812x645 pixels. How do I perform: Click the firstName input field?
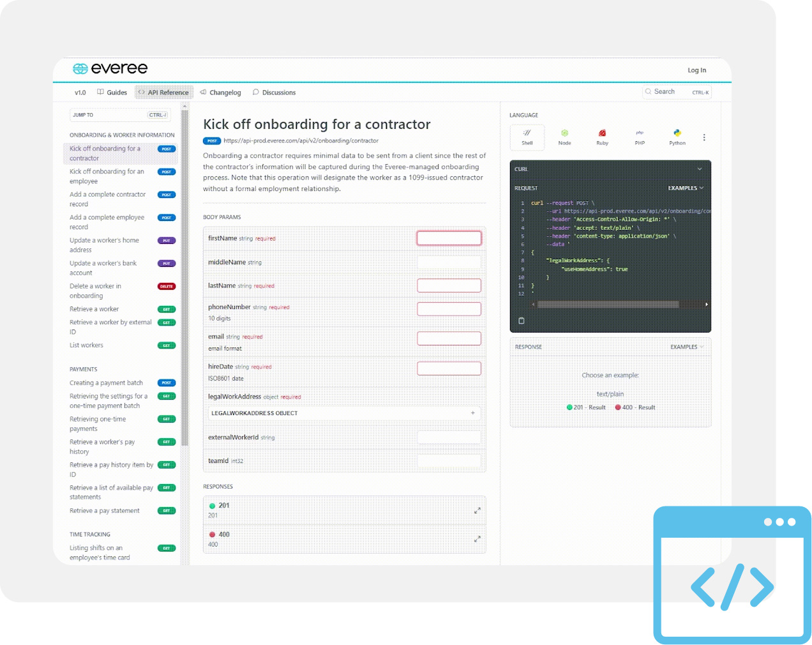pos(449,238)
